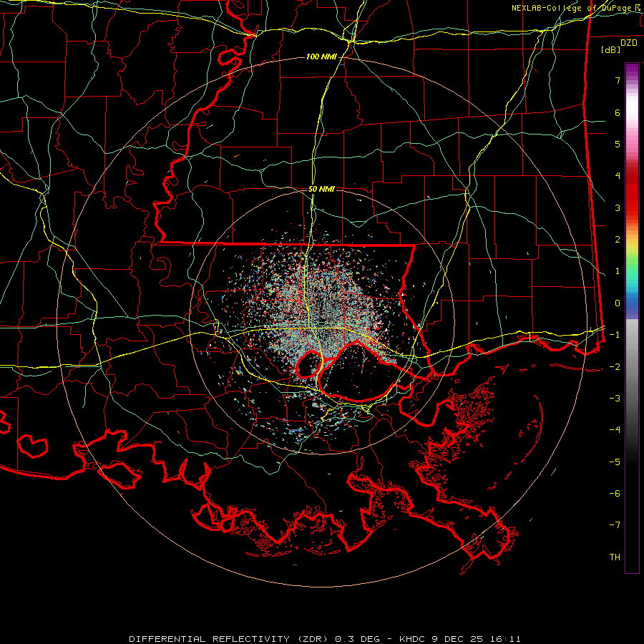This screenshot has height=644, width=644.
Task: Click the 4 tick label on the color scale
Action: [618, 176]
